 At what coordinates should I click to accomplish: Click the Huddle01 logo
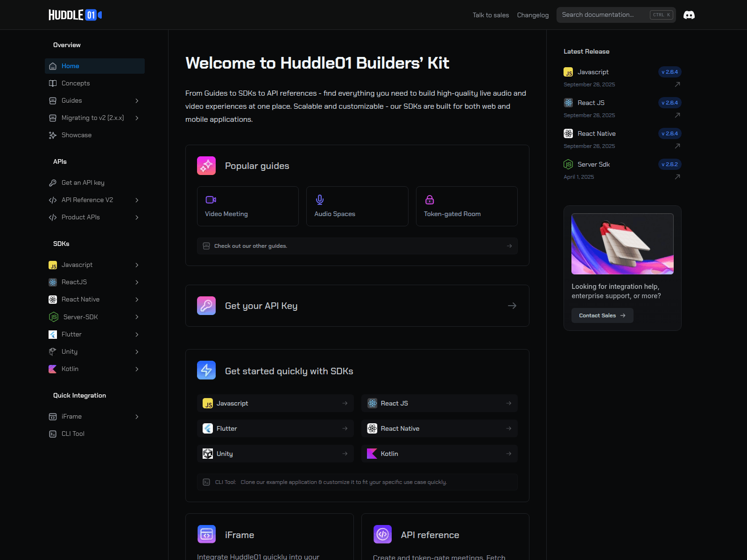point(74,14)
